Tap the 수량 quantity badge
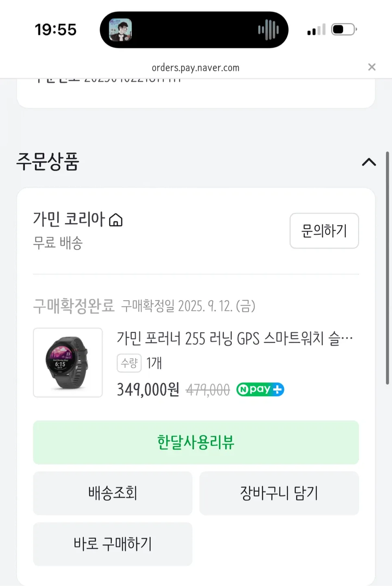 point(129,363)
